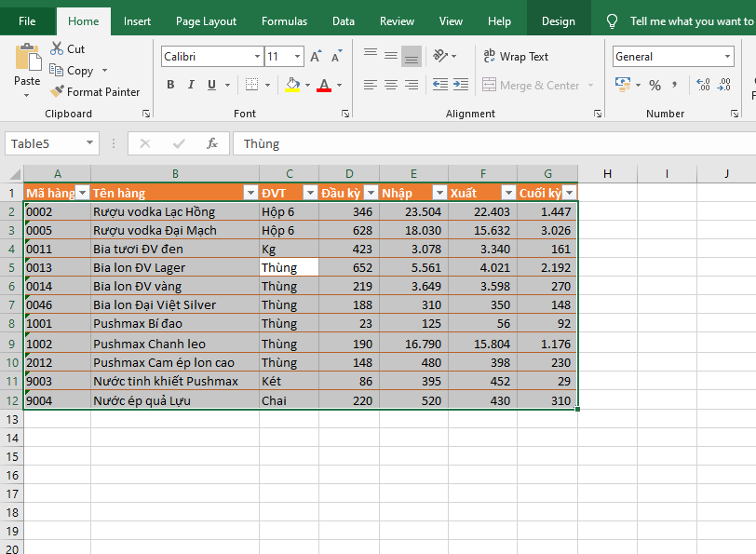Switch to the Page Layout tab
The image size is (756, 554).
coord(206,20)
